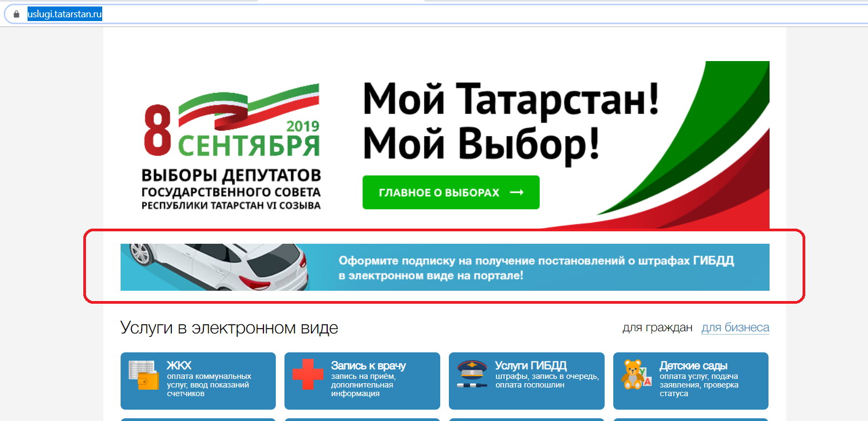868x421 pixels.
Task: Click the Мой Татарстан! Мой Выбор! headline
Action: (x=510, y=121)
